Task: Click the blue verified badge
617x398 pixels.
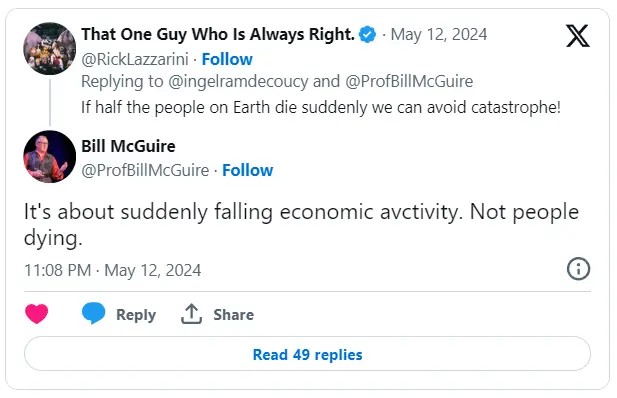Action: [x=368, y=35]
